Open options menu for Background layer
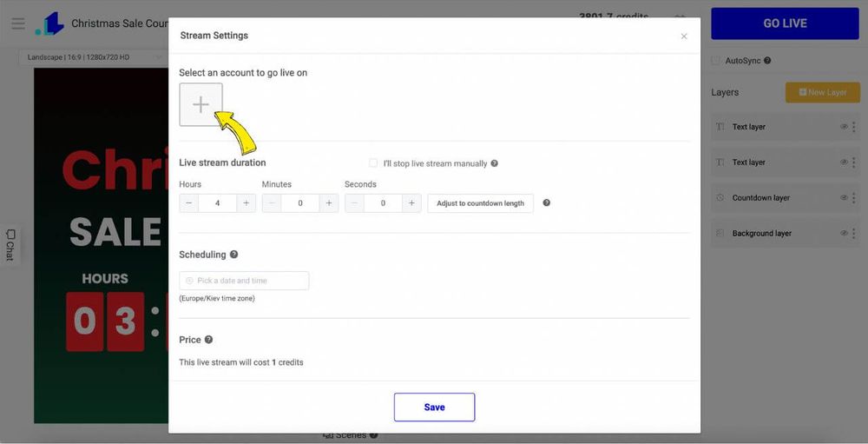The width and height of the screenshot is (868, 444). coord(854,234)
